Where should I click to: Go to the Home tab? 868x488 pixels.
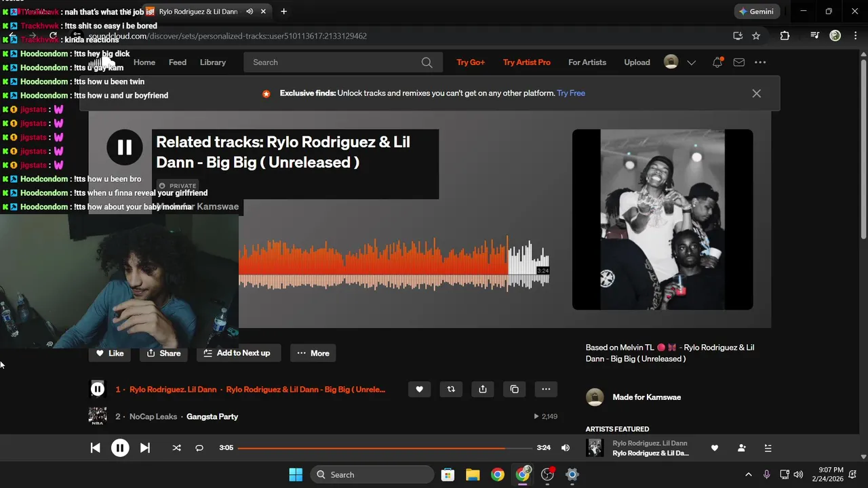[x=144, y=62]
